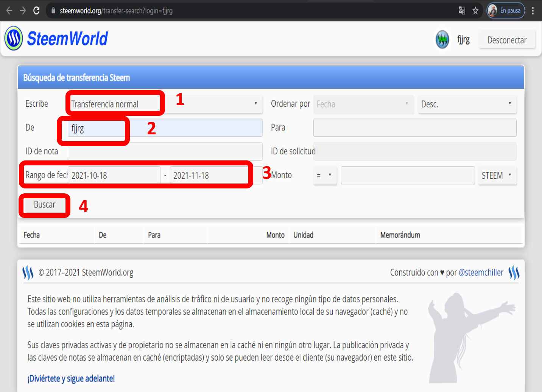This screenshot has height=392, width=542.
Task: Reload the SteemWorld page
Action: (x=36, y=11)
